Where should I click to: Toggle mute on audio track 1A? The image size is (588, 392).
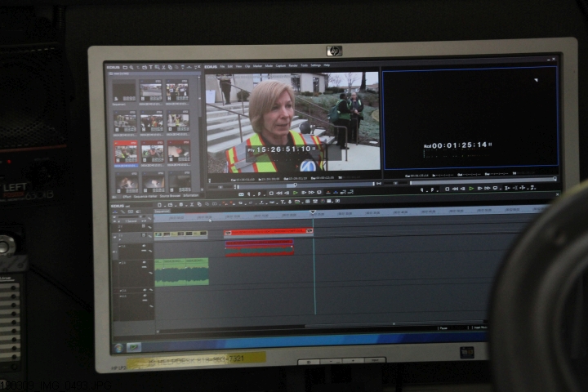(x=144, y=247)
